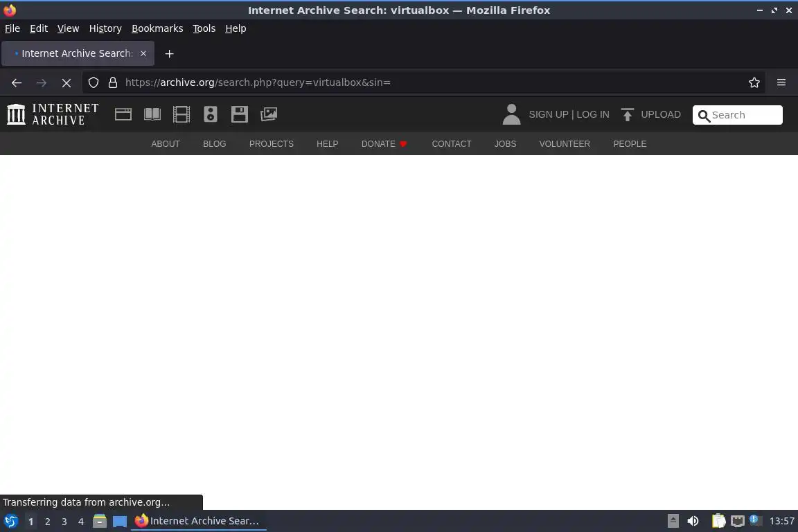
Task: Open the Bookmarks menu
Action: pyautogui.click(x=157, y=28)
